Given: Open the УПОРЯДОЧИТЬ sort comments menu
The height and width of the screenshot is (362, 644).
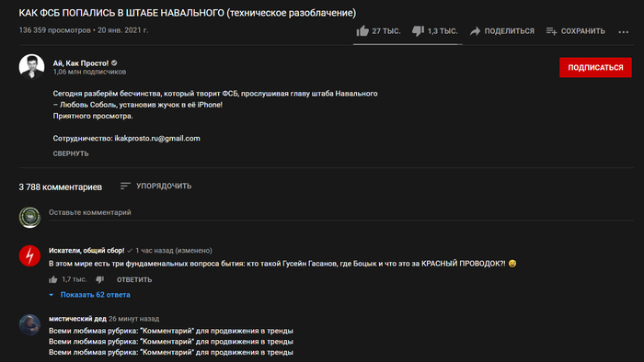Looking at the screenshot, I should click(155, 187).
